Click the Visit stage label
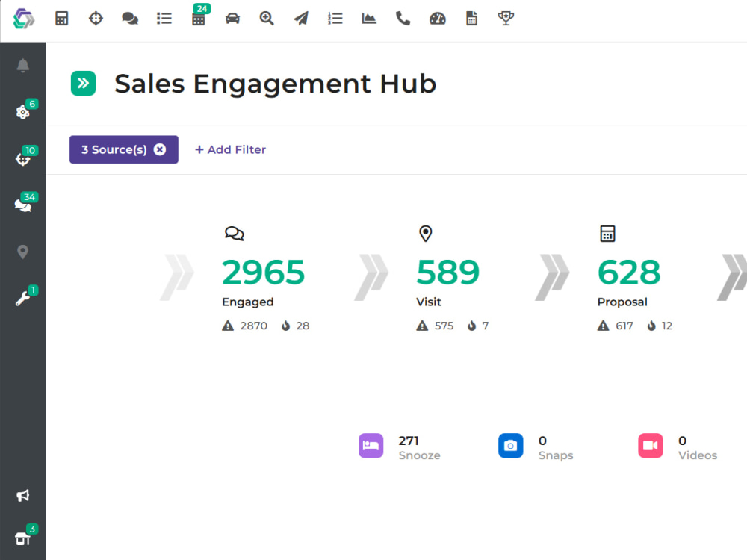 429,302
